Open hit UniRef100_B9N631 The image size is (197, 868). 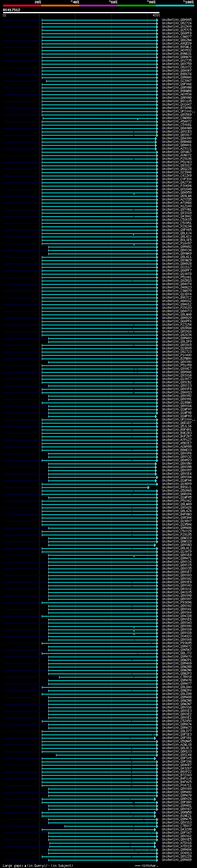177,54
